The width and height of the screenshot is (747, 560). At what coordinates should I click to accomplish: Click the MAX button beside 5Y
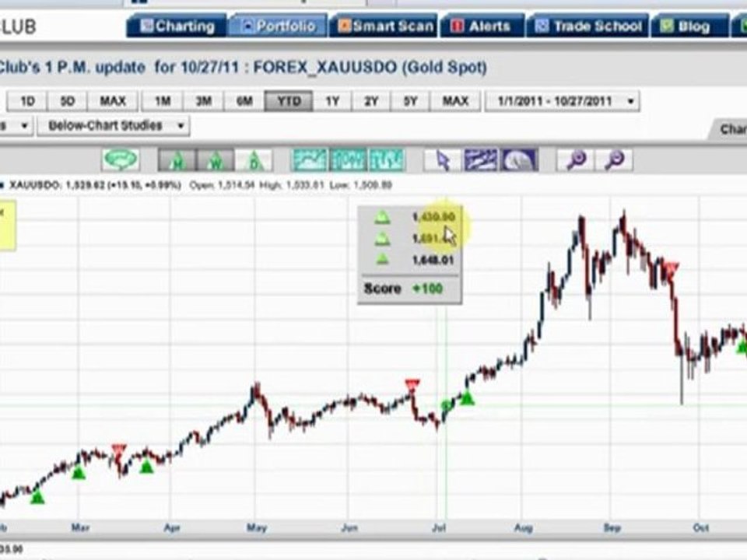pos(455,101)
